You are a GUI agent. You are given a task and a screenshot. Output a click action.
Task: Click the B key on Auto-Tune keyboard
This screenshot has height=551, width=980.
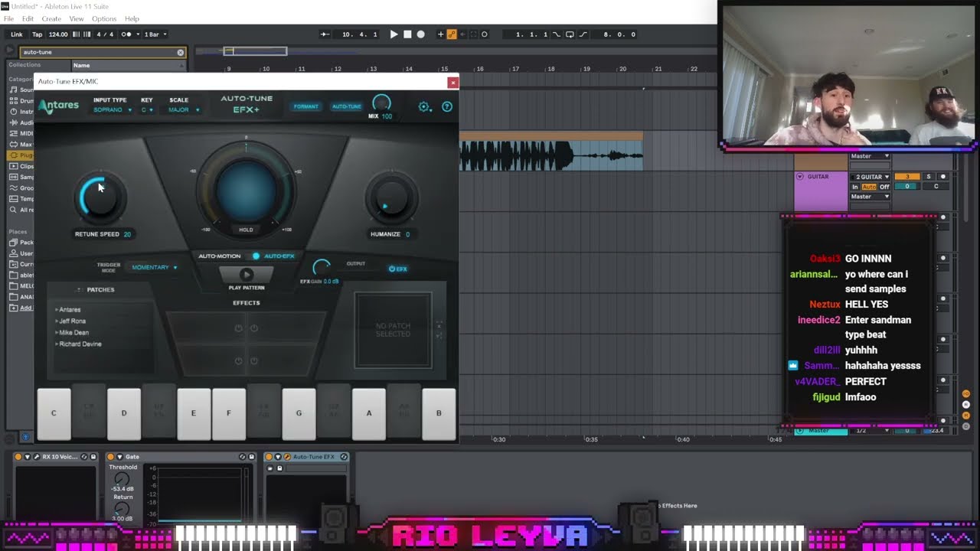click(439, 414)
